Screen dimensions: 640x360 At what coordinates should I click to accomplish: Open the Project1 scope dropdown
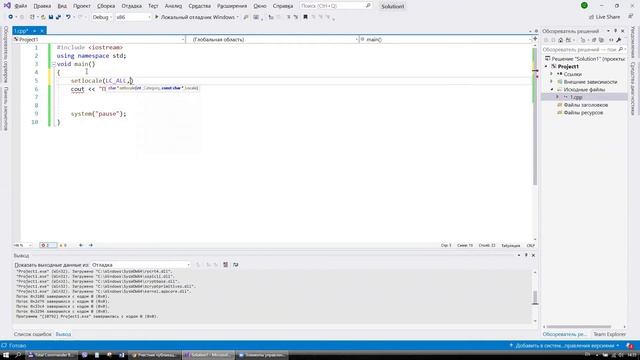pos(99,40)
